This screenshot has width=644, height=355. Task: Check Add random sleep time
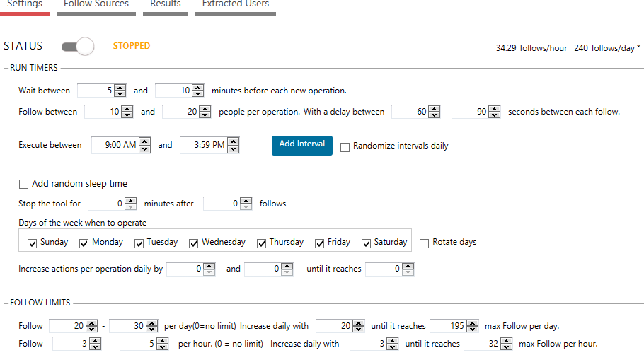[23, 184]
